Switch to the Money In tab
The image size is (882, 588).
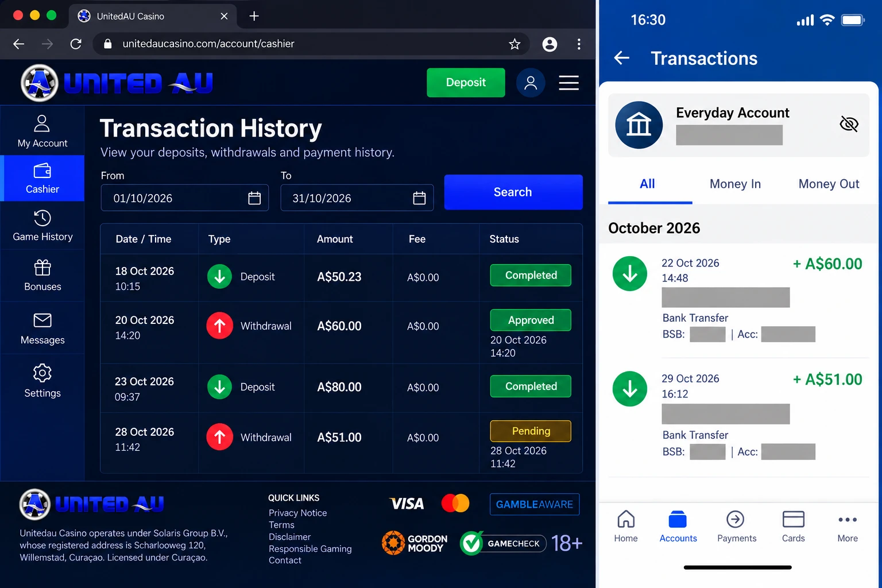(x=735, y=184)
